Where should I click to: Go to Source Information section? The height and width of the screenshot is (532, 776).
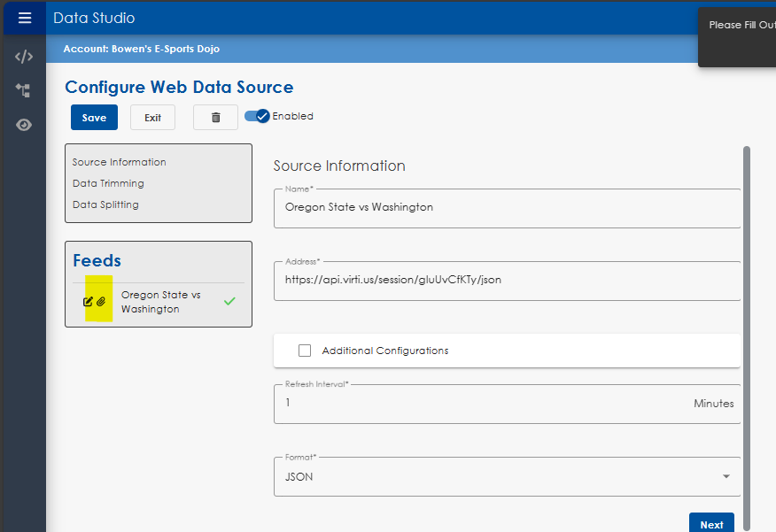(x=120, y=162)
